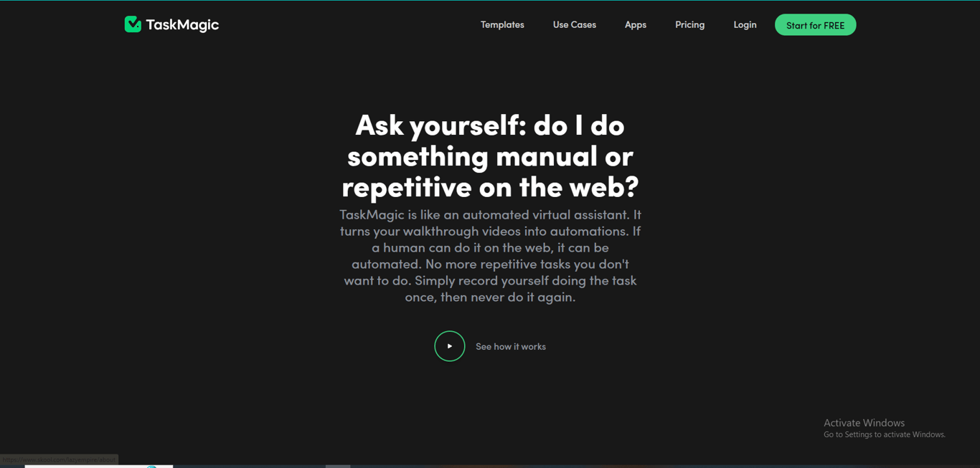Screen dimensions: 980x468
Task: Go to the Apps page
Action: (x=636, y=24)
